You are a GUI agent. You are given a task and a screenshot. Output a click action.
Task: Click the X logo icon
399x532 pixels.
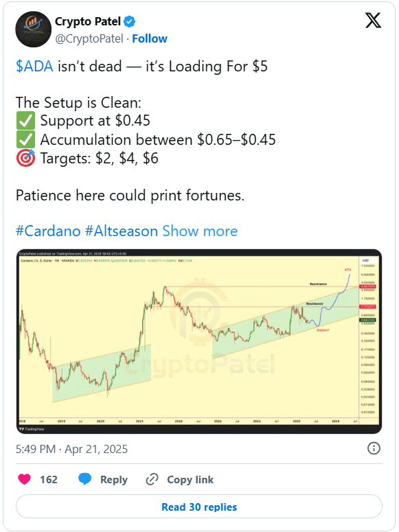coord(373,21)
